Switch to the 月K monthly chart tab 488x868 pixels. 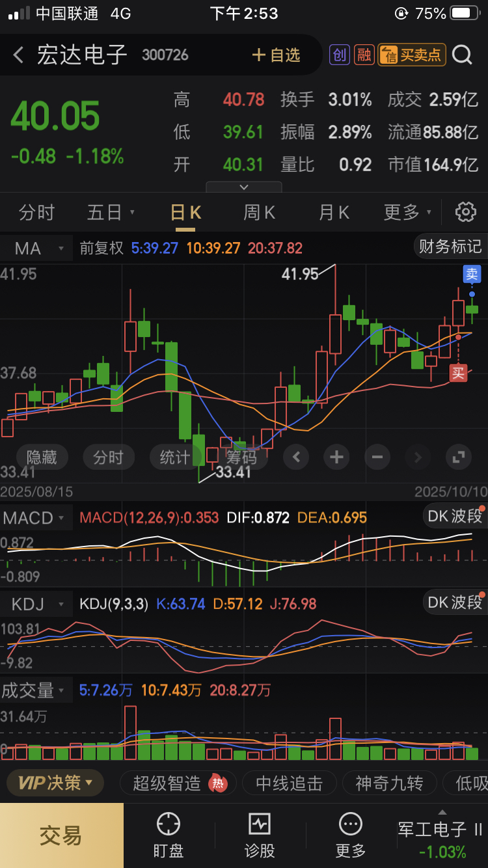coord(334,212)
